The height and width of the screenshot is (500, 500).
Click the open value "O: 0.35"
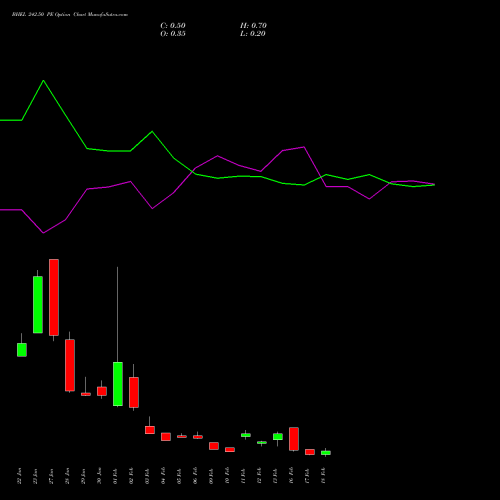(173, 34)
